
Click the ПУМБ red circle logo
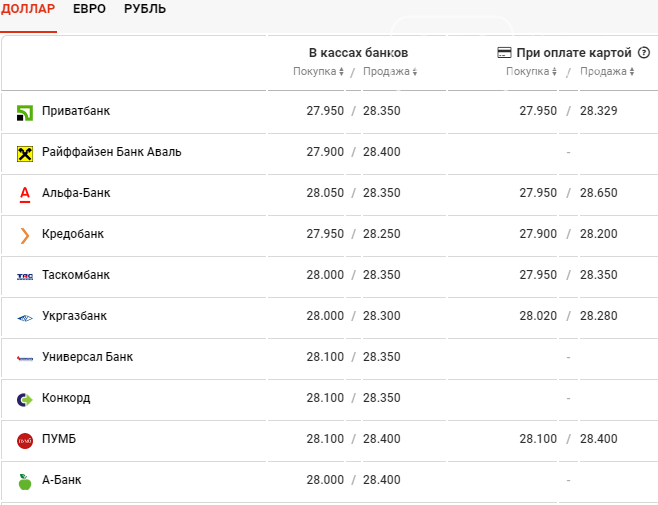pos(25,440)
